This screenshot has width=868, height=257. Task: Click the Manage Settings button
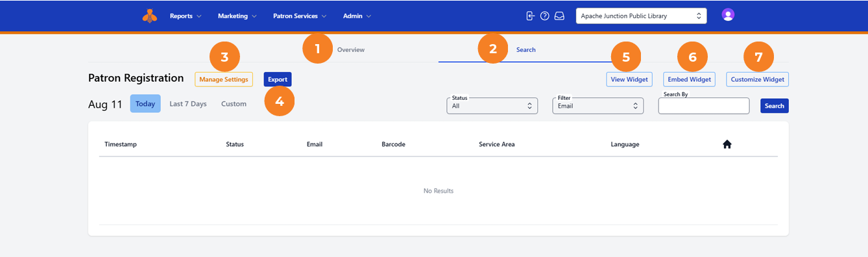[224, 79]
